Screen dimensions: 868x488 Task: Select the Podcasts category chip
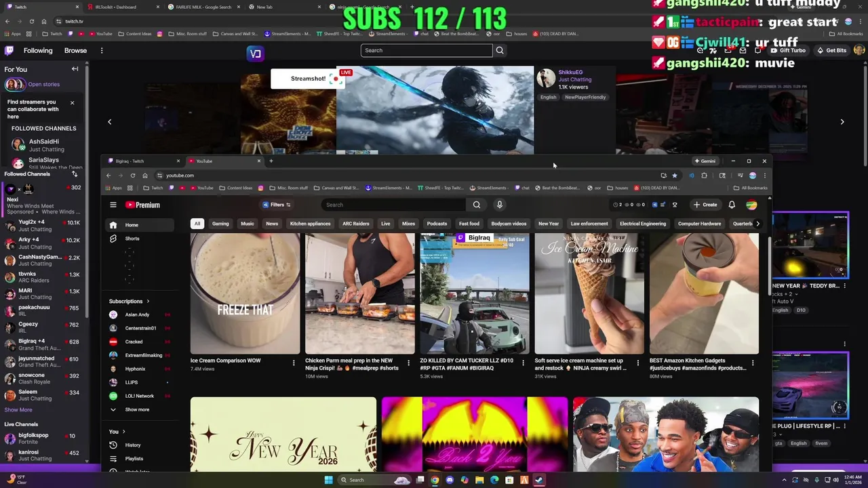point(437,224)
